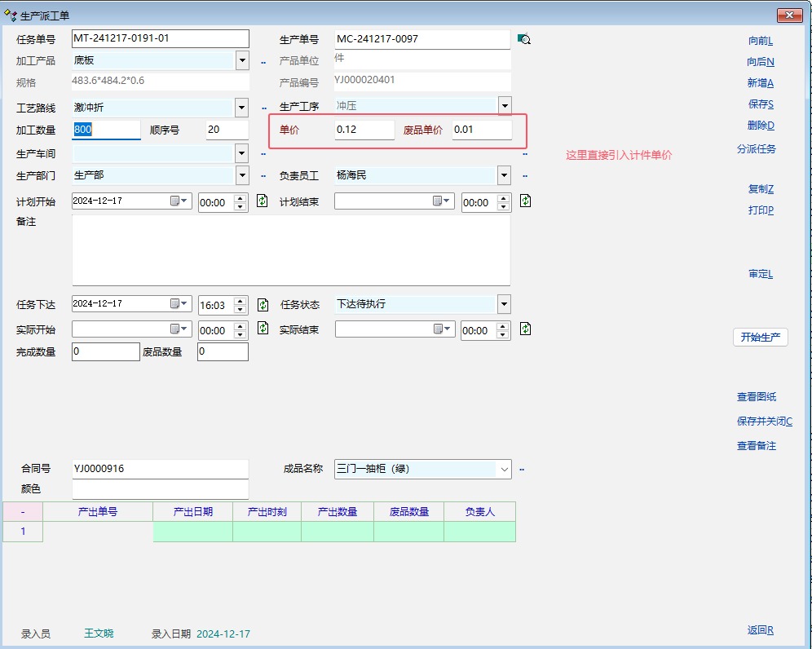Select the 产出单号 column header
This screenshot has width=812, height=649.
pyautogui.click(x=98, y=511)
